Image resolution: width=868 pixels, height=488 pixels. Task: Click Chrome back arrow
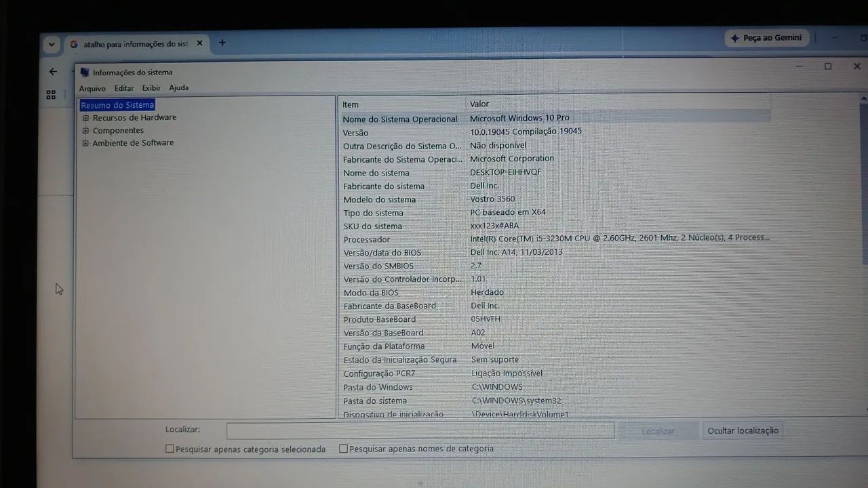pyautogui.click(x=53, y=71)
